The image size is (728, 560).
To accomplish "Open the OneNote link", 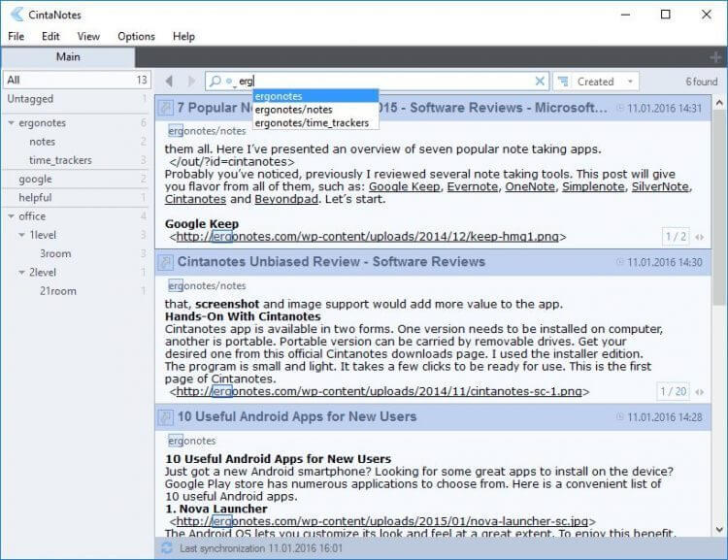I will point(530,186).
